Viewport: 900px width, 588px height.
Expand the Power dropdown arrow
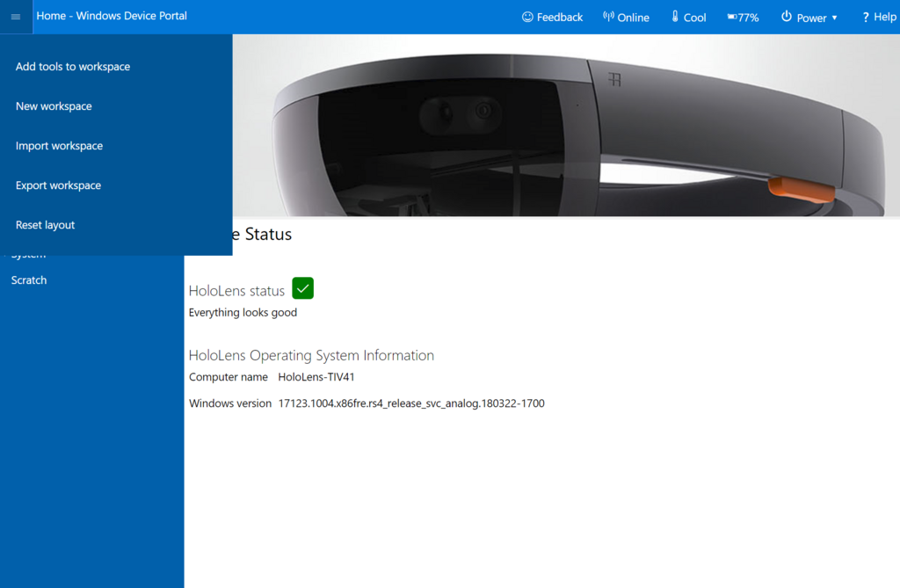835,18
